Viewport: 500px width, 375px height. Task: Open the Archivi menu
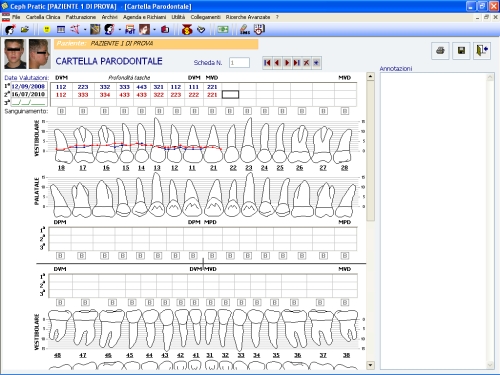[109, 17]
